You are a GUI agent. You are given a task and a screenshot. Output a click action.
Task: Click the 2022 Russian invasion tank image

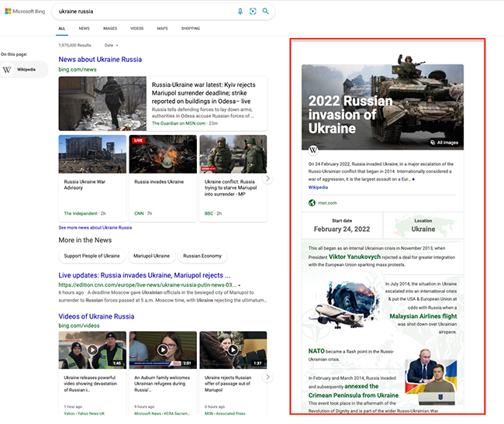[382, 107]
